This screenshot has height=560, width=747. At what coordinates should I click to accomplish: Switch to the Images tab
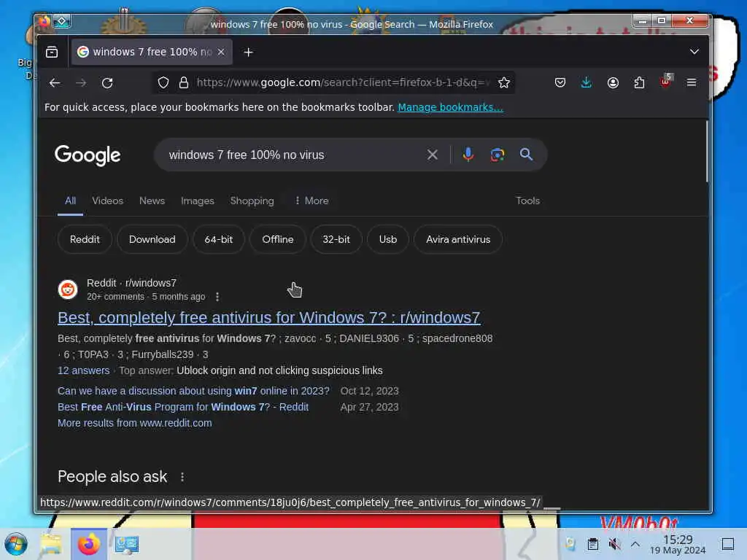198,201
